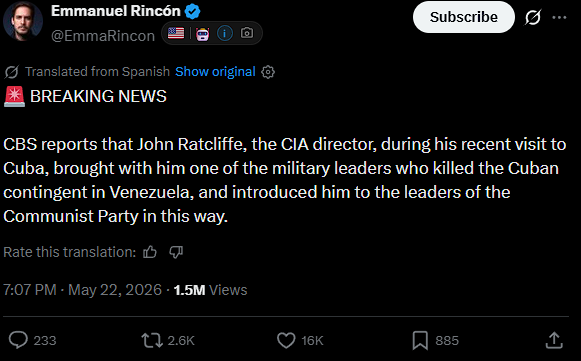Open the three-dot more options menu
Screen dimensions: 581x361
pos(559,17)
